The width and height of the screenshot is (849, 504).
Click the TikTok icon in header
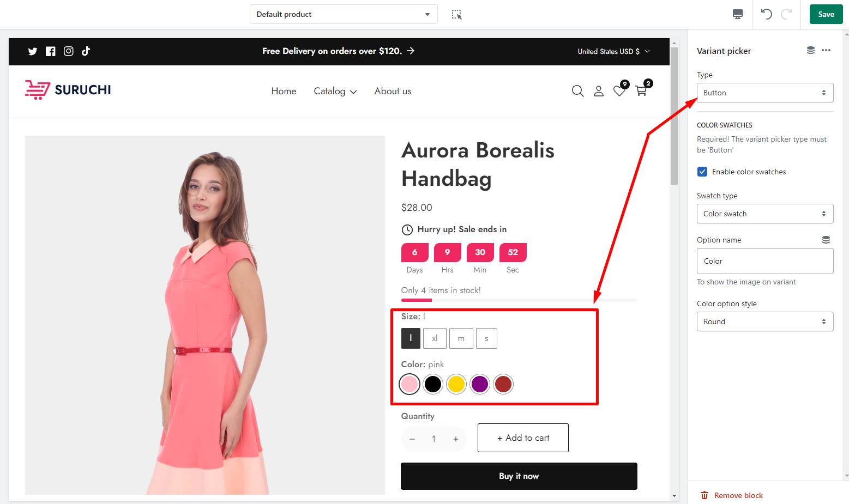(86, 51)
